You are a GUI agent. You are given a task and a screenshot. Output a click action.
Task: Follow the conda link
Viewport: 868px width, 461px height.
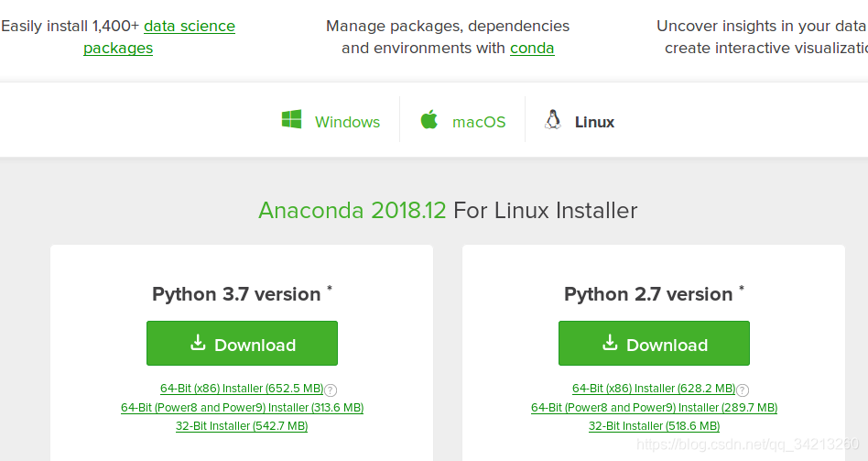pos(532,49)
